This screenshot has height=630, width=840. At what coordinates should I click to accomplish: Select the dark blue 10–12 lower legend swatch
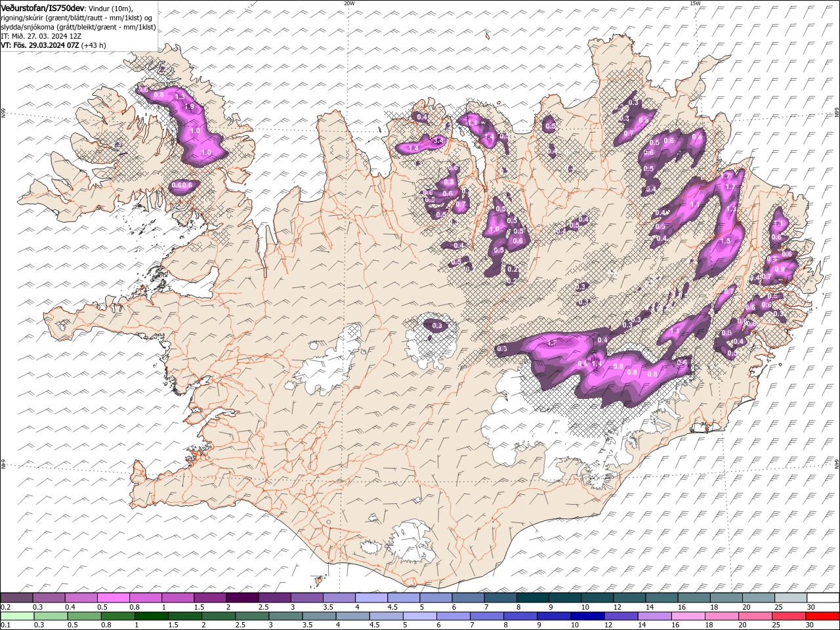587,616
